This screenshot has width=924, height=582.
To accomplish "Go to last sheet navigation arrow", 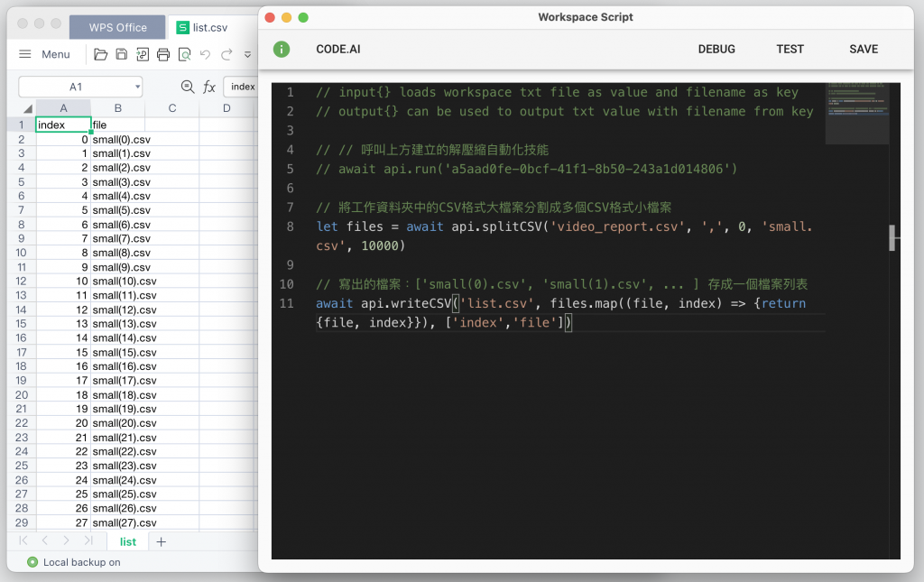I will click(x=88, y=540).
